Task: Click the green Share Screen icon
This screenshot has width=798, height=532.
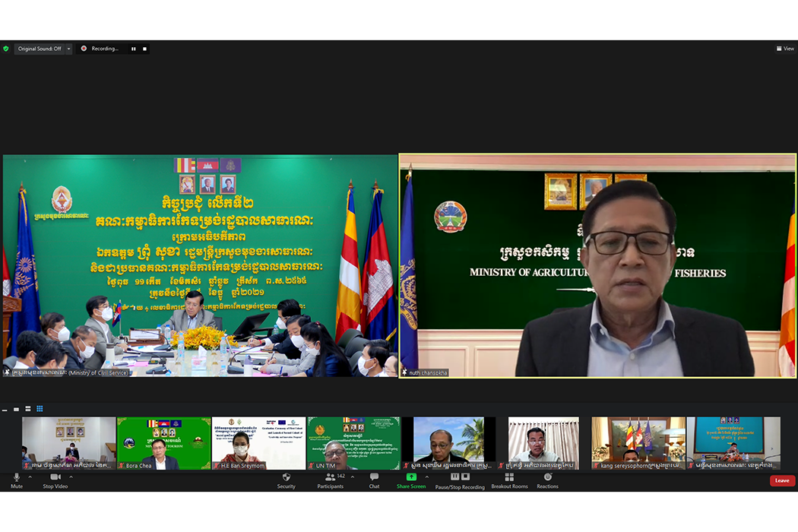Action: click(x=411, y=477)
